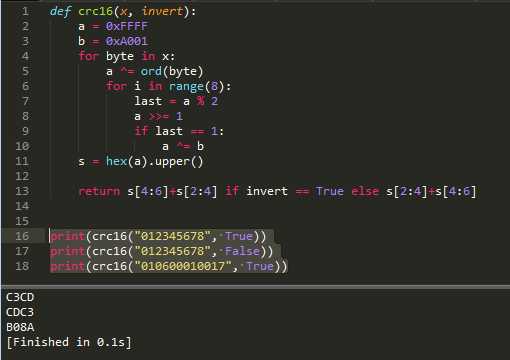
Task: Click False argument on line 17
Action: (x=242, y=251)
